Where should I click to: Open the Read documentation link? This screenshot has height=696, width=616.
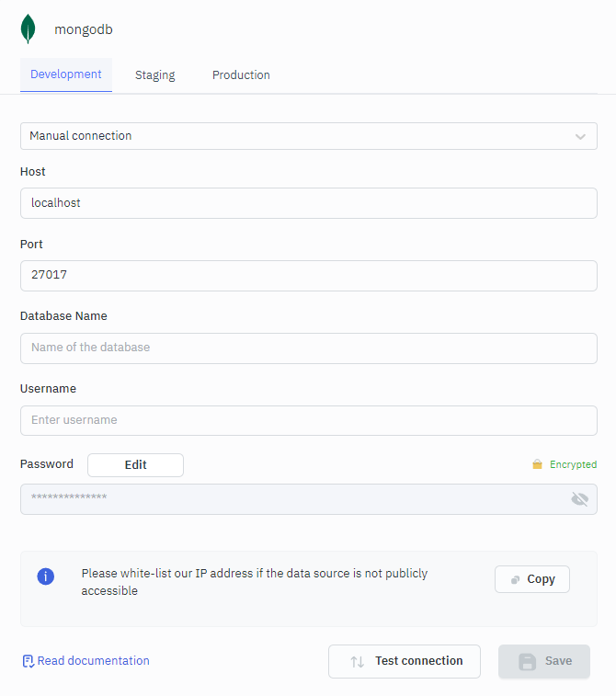(x=93, y=660)
